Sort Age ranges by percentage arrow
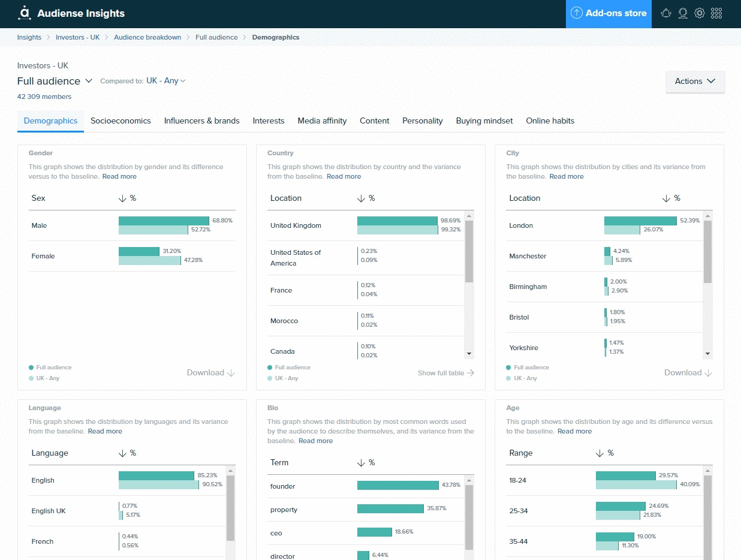Screen dimensions: 741x560 tap(600, 453)
